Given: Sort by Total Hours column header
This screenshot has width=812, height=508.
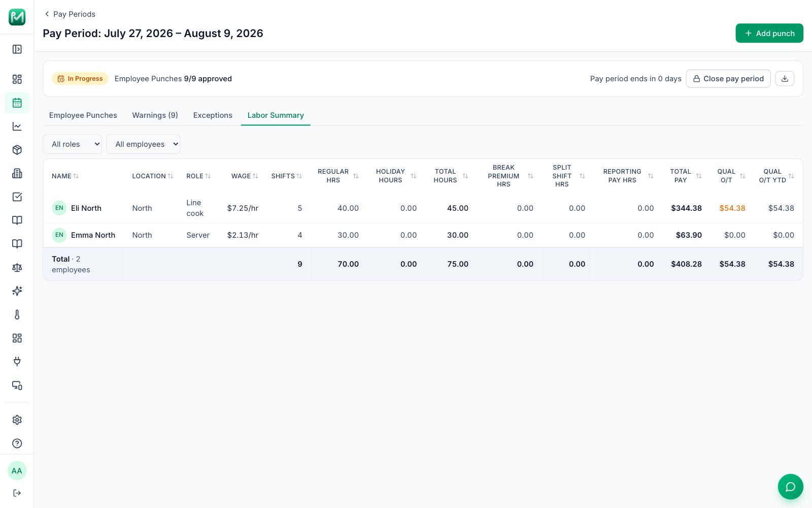Looking at the screenshot, I should [x=451, y=176].
